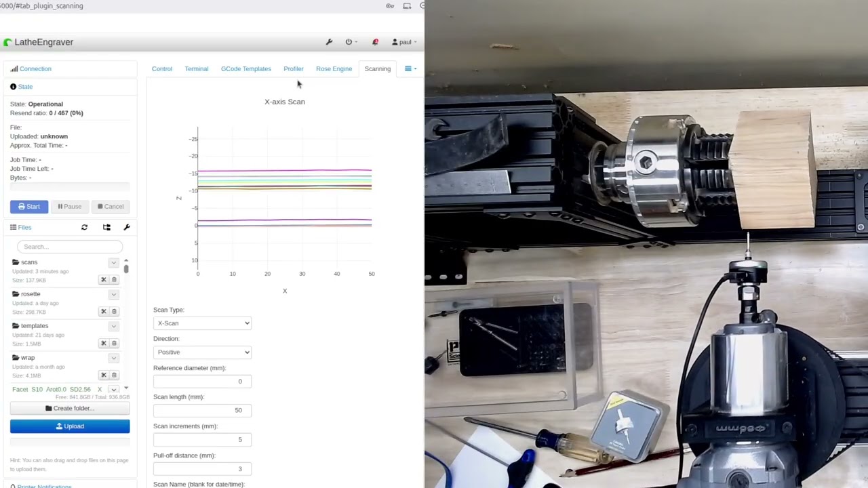The width and height of the screenshot is (868, 488).
Task: Click the Scan increments input field
Action: coord(202,440)
